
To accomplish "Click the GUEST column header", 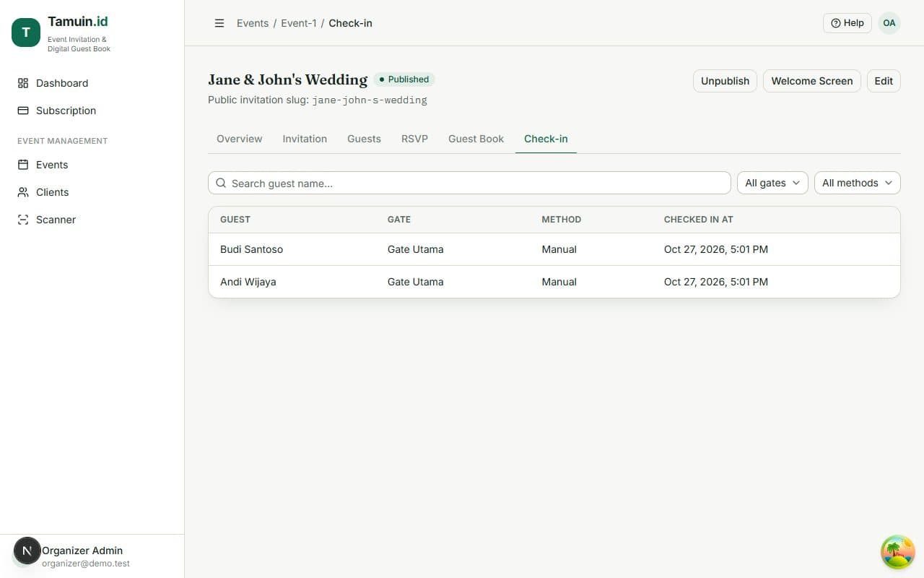I will click(235, 220).
